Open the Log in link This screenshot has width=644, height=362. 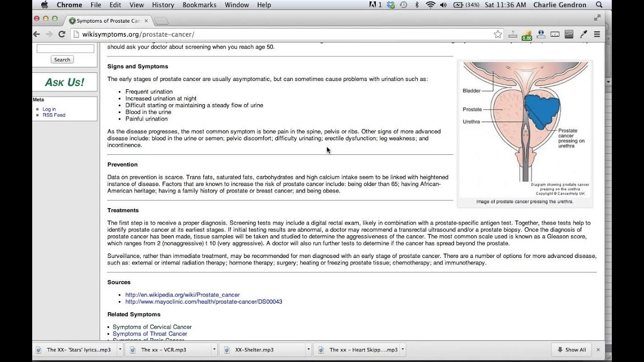click(49, 109)
